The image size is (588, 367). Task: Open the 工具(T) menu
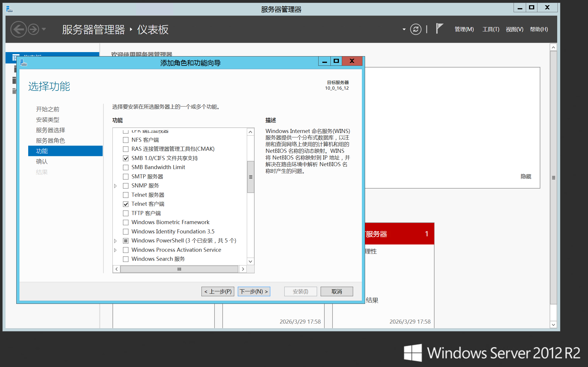pos(491,29)
